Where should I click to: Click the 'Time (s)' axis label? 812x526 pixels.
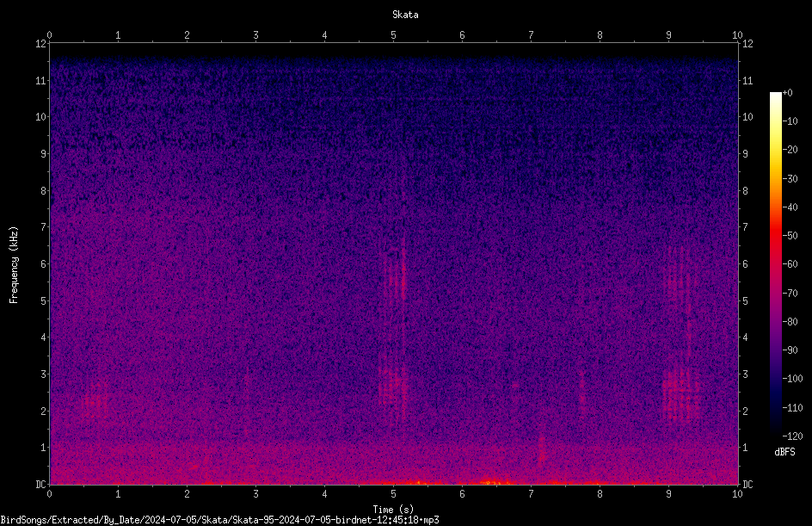[x=393, y=510]
